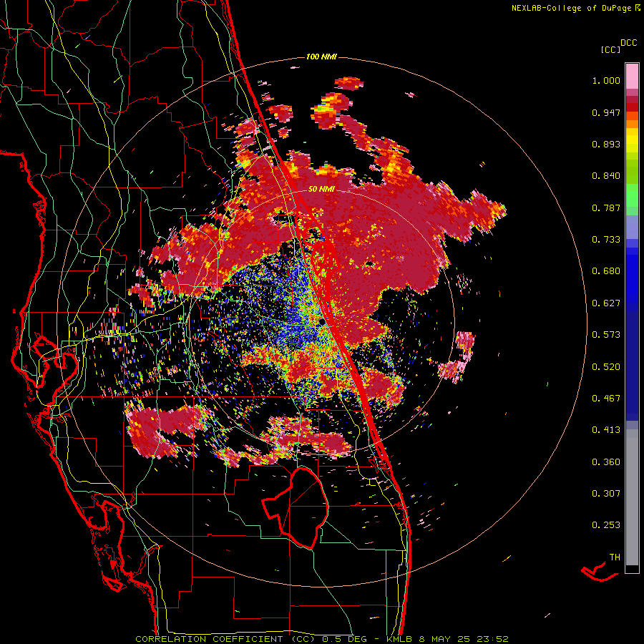Click the 0.573 color scale label

tap(606, 335)
